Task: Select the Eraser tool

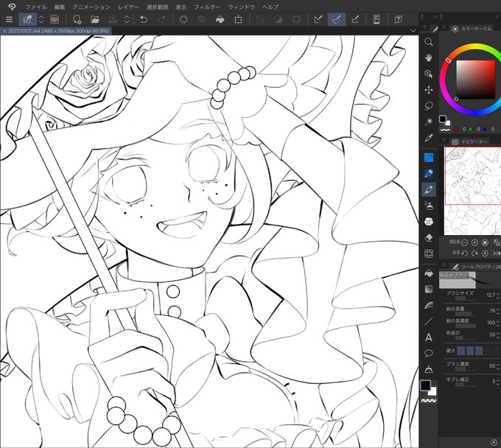Action: (429, 237)
